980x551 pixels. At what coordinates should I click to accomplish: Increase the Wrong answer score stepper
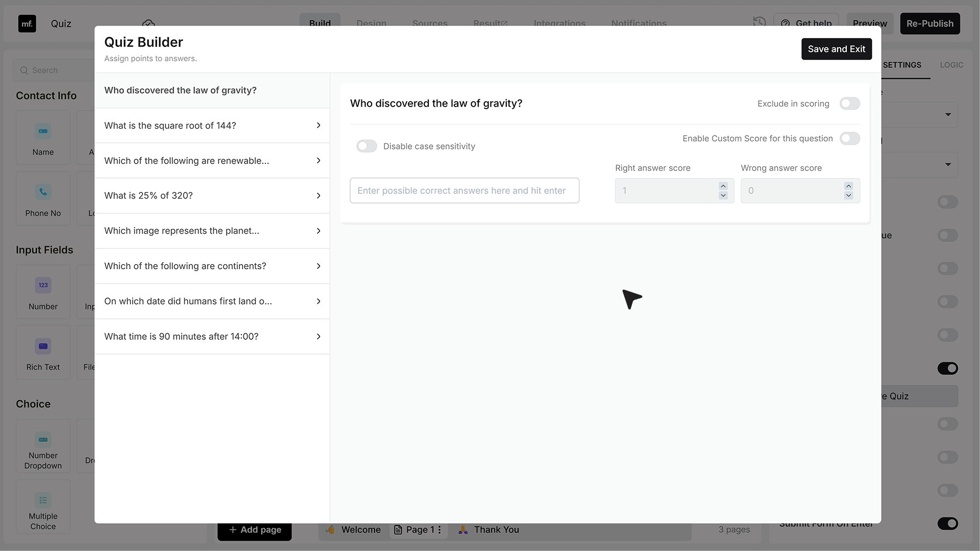848,186
